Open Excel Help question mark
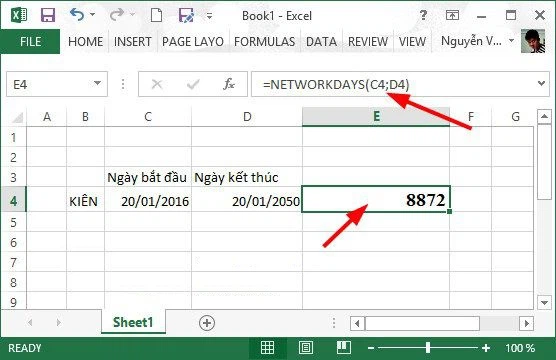This screenshot has height=360, width=556. point(423,15)
